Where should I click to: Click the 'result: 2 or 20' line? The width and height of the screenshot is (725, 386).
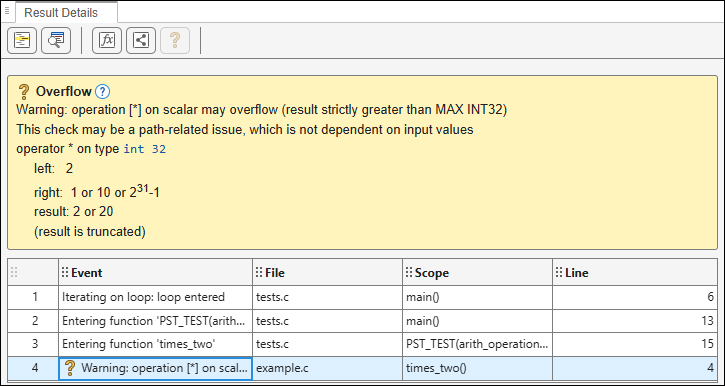click(74, 212)
